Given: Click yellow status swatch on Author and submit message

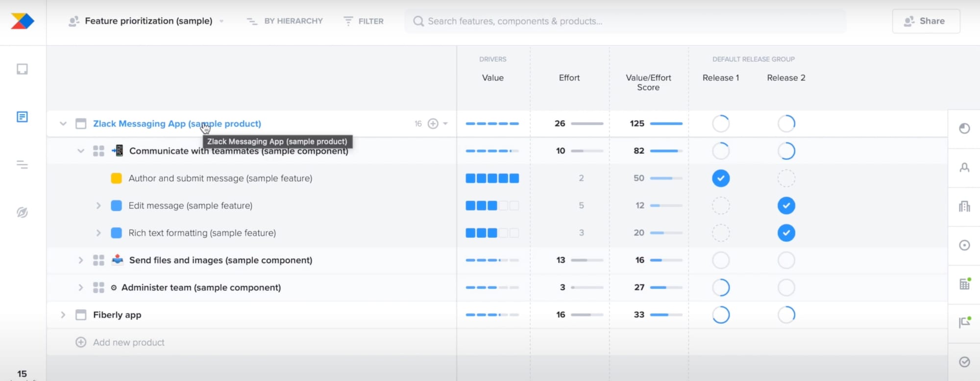Looking at the screenshot, I should (116, 178).
